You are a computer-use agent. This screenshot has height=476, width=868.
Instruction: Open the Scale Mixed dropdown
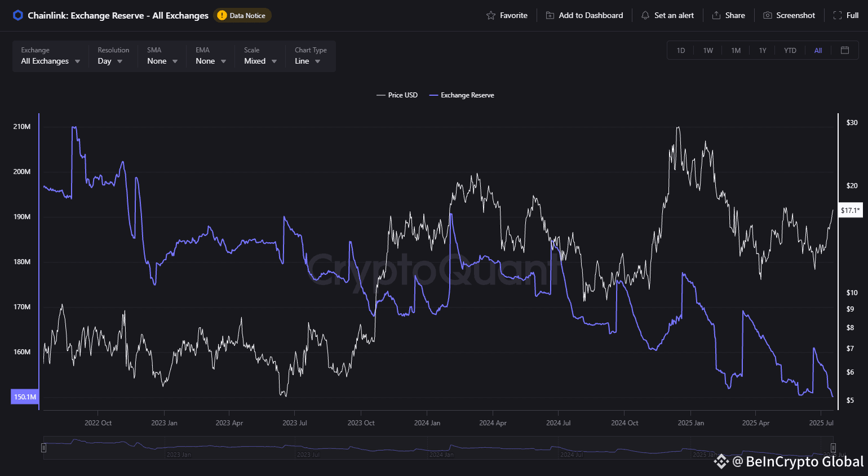click(260, 56)
